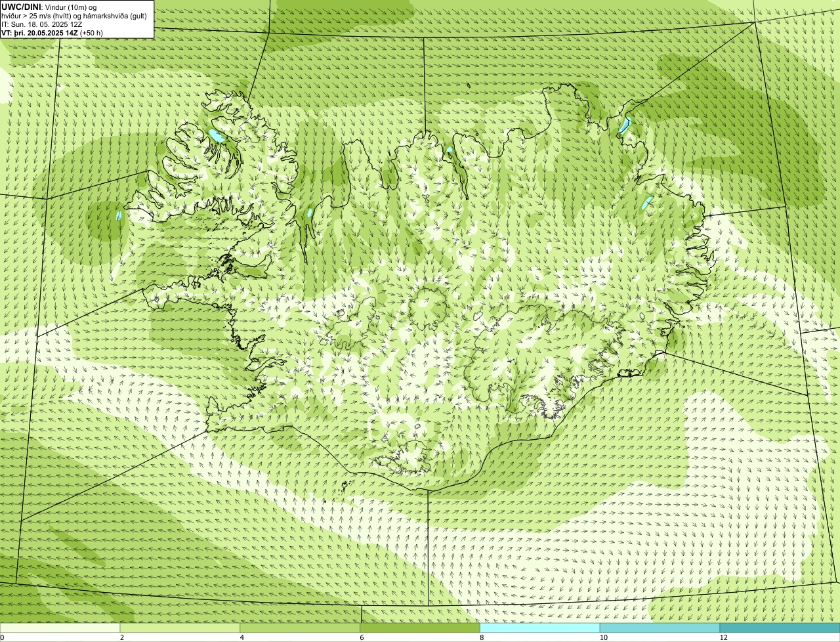Select the turquoise 10–12 color scale segment
This screenshot has width=840, height=642.
[660, 628]
